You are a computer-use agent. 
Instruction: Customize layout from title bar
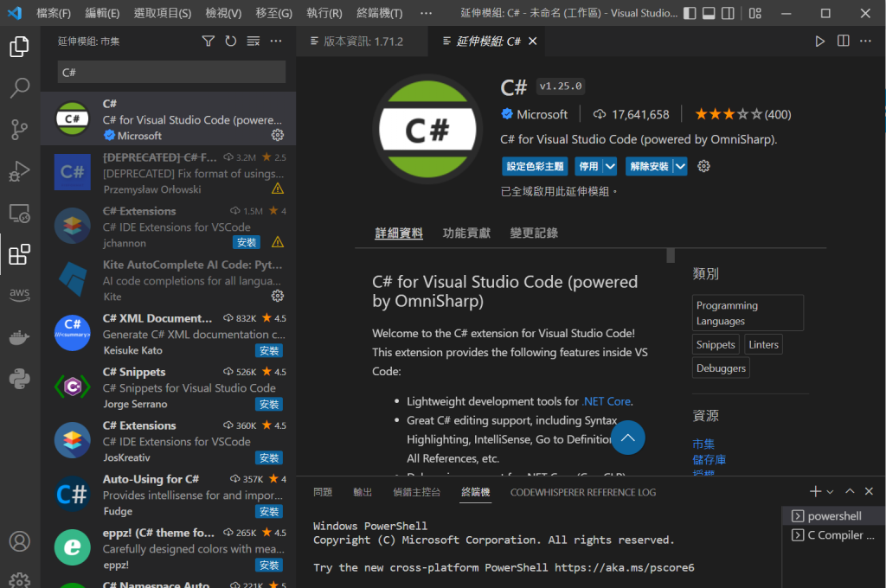pos(754,13)
